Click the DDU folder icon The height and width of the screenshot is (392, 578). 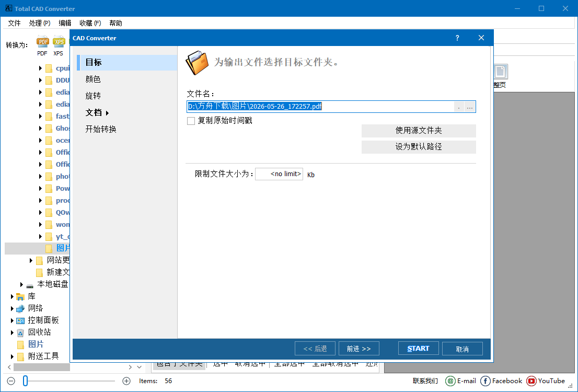(x=49, y=80)
